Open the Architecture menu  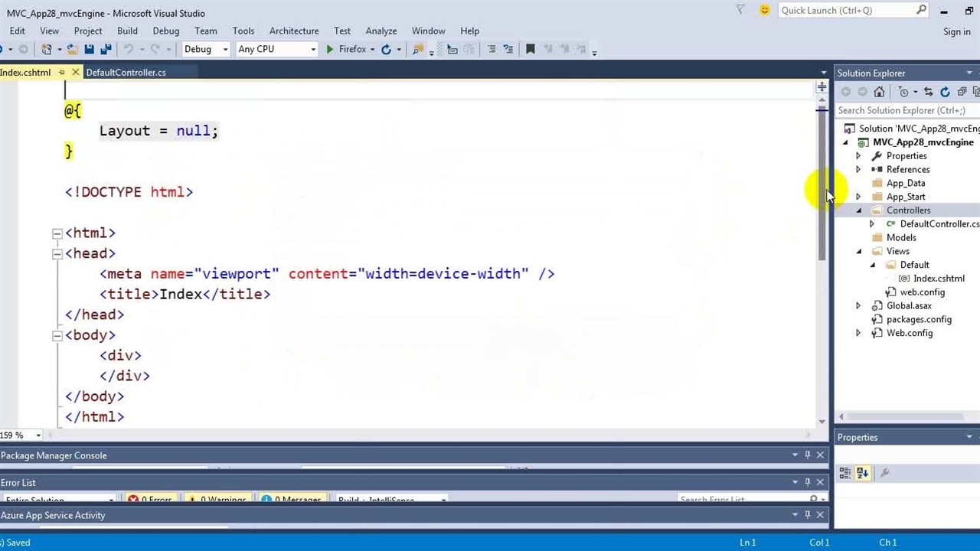pos(293,31)
